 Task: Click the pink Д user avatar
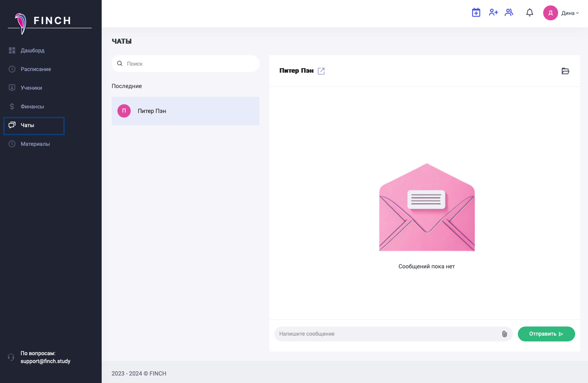point(550,13)
